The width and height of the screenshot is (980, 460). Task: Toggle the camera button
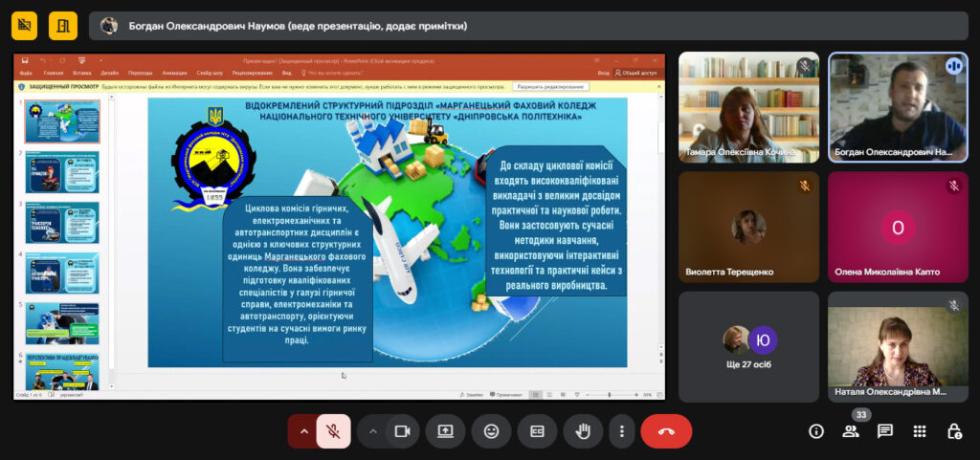click(x=403, y=431)
